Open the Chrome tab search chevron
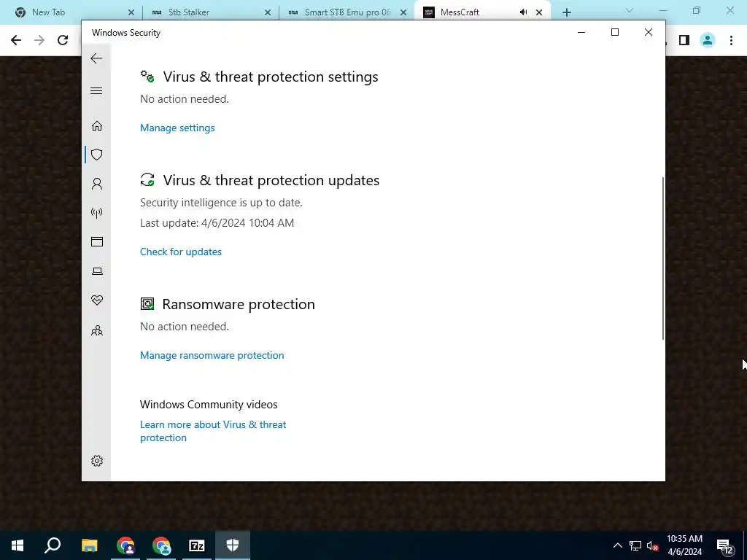Viewport: 747px width, 560px height. click(630, 10)
